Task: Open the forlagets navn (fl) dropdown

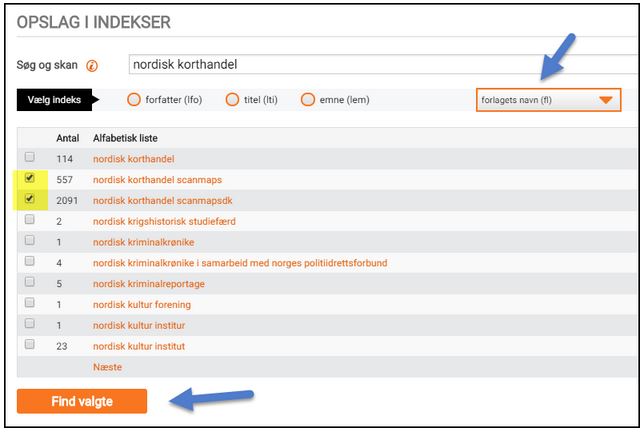Action: [548, 100]
